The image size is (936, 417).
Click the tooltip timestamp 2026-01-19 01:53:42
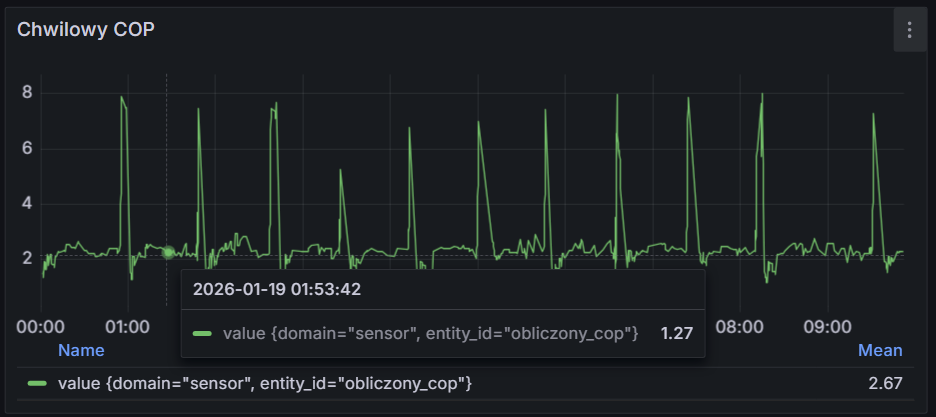(277, 291)
